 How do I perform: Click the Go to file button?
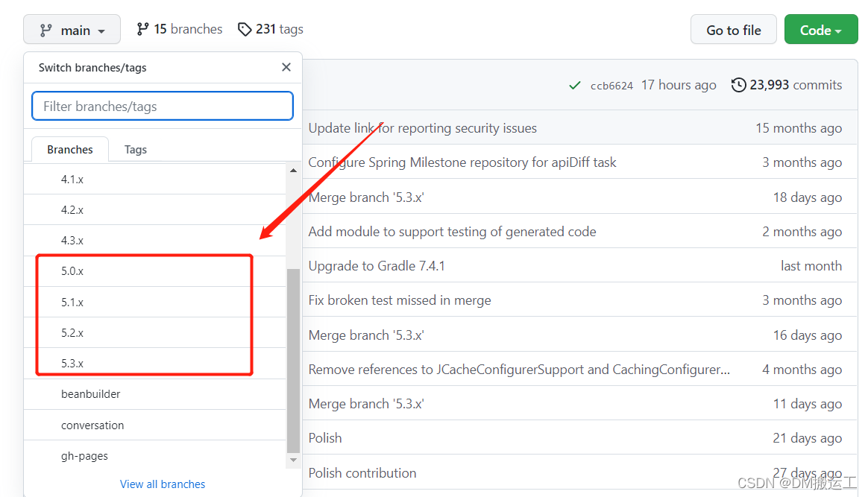(734, 30)
